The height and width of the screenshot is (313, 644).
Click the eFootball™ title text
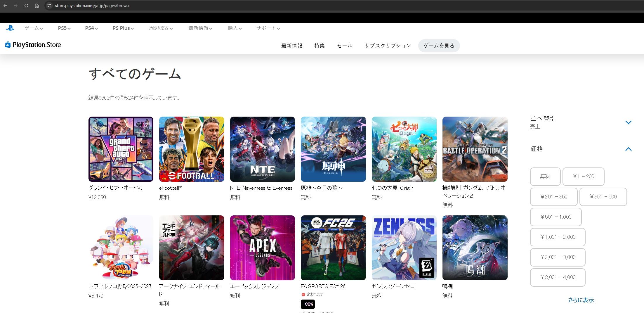pos(171,188)
